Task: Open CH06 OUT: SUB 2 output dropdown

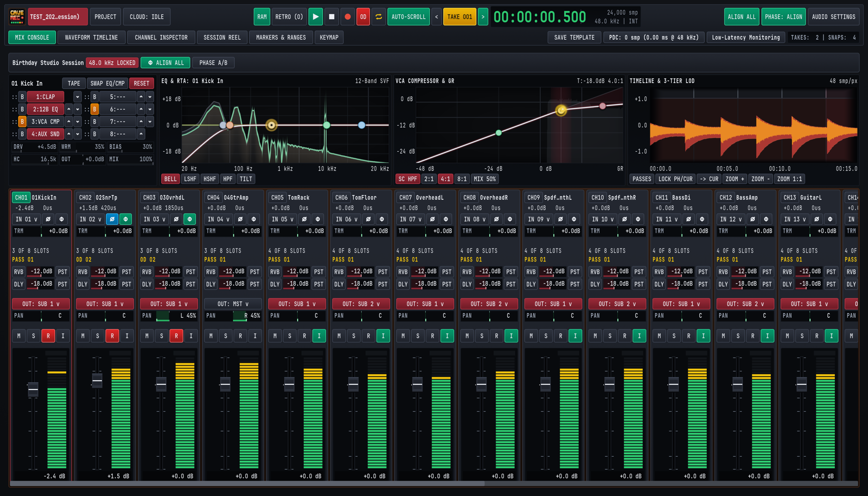Action: [361, 304]
